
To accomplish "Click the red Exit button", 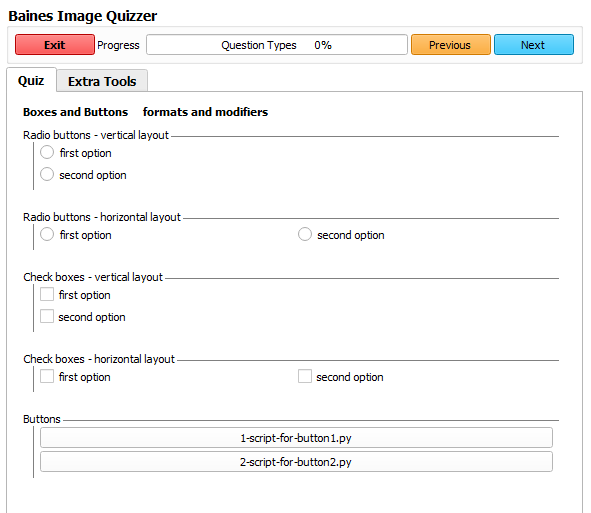I will click(x=55, y=45).
